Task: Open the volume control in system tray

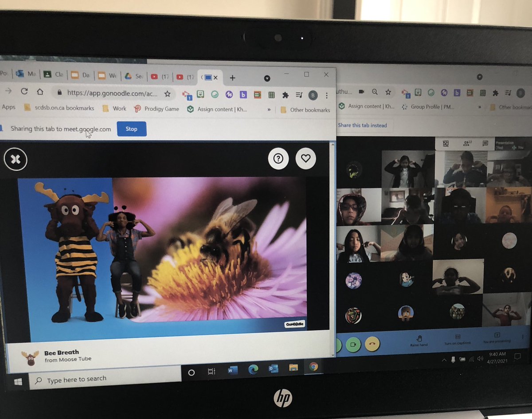Action: (x=479, y=358)
